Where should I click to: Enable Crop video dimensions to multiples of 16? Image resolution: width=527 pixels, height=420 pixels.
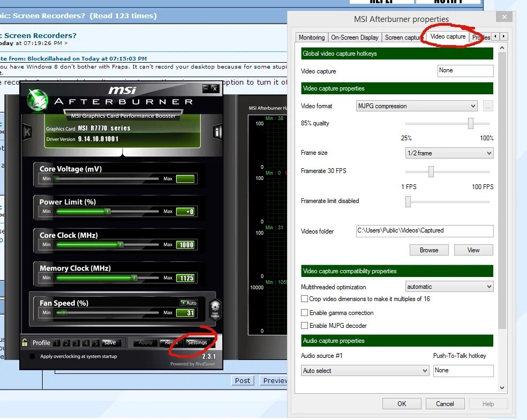(x=305, y=299)
